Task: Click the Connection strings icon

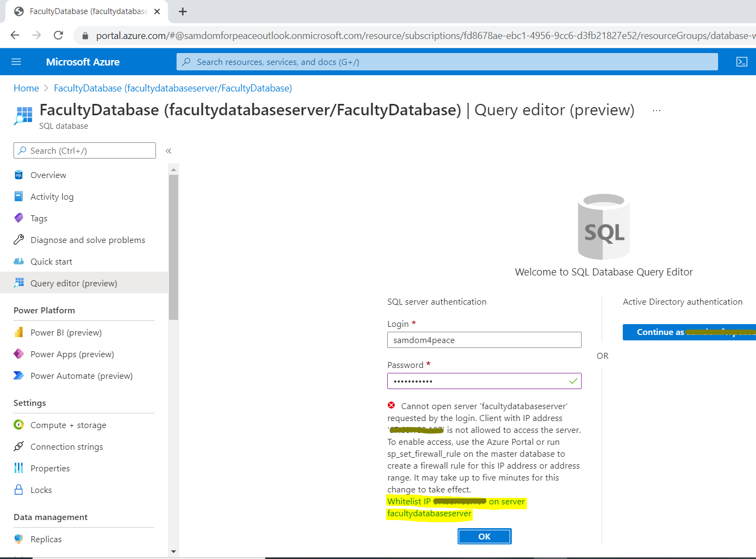Action: 19,446
